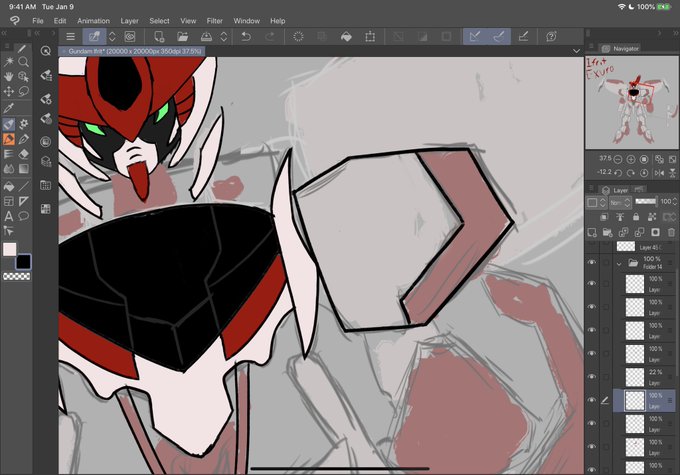Image resolution: width=680 pixels, height=475 pixels.
Task: Select the Auto select magic wand tool
Action: point(9,62)
